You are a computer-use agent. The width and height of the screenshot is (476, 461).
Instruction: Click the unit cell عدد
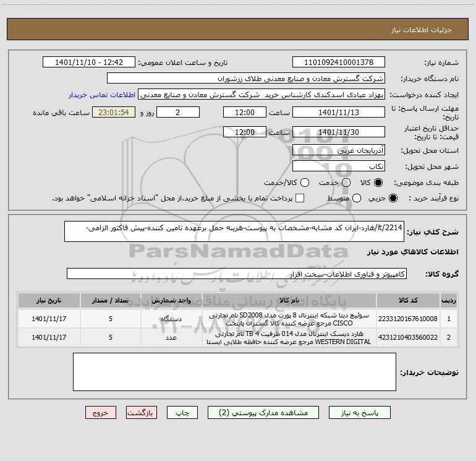pos(171,338)
